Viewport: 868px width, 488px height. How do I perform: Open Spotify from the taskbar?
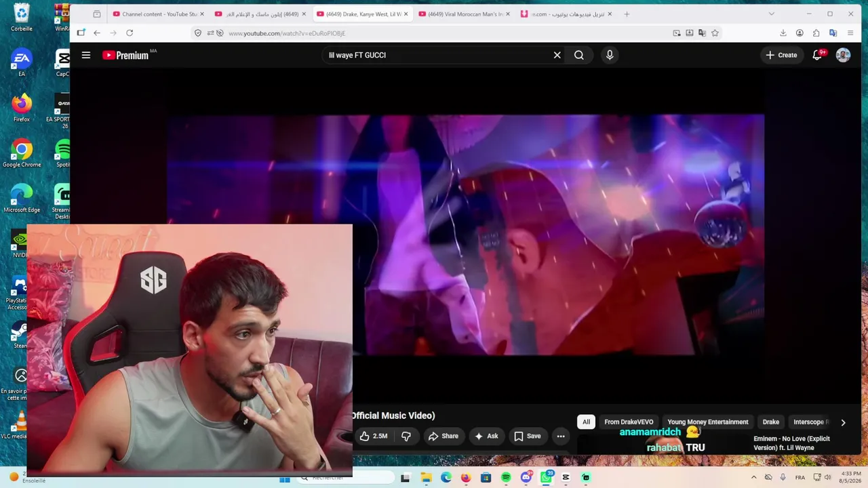click(x=506, y=478)
